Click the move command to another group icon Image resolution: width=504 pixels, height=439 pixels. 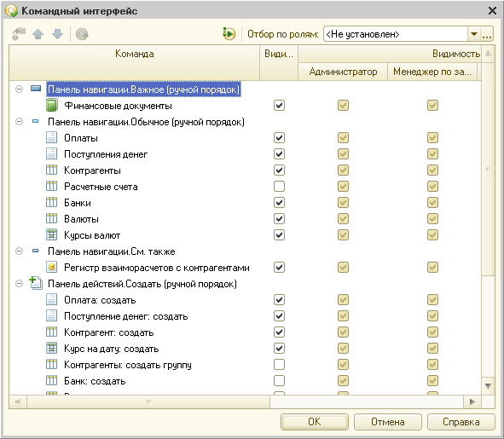point(19,34)
